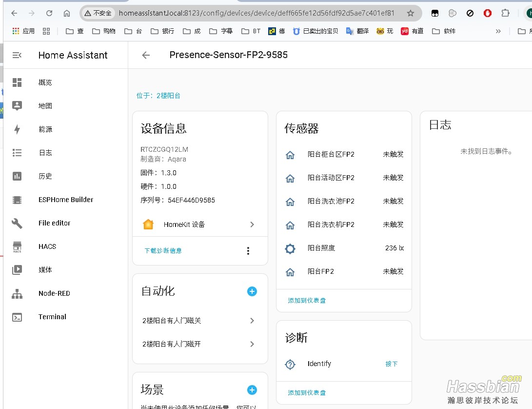This screenshot has height=409, width=532.
Task: Open the 2楼阳台有人门磁开 automation chevron
Action: 252,344
